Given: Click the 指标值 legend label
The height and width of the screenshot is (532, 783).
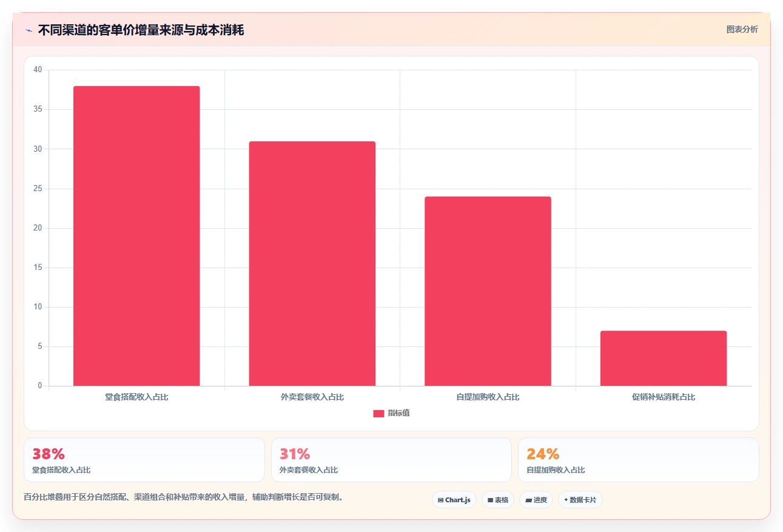Looking at the screenshot, I should click(399, 413).
